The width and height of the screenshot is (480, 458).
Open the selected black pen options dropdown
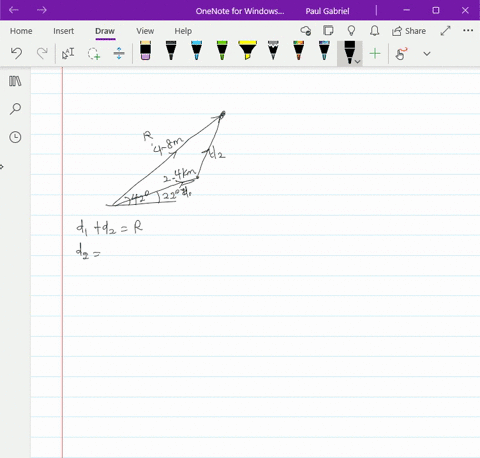tap(358, 62)
